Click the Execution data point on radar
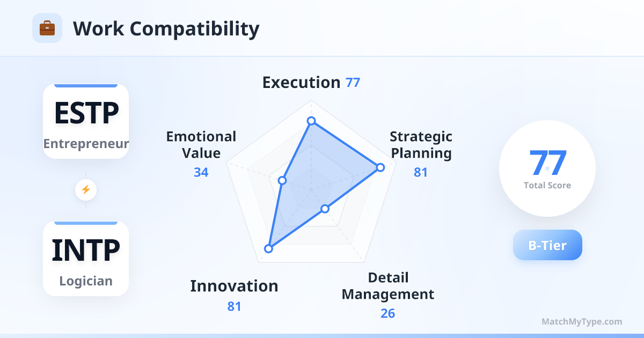The height and width of the screenshot is (338, 644). point(311,121)
